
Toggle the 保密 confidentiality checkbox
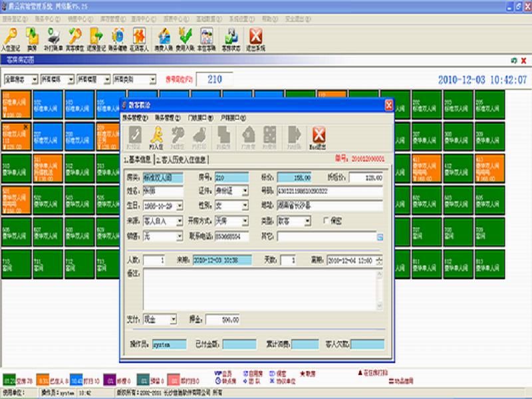pos(327,220)
